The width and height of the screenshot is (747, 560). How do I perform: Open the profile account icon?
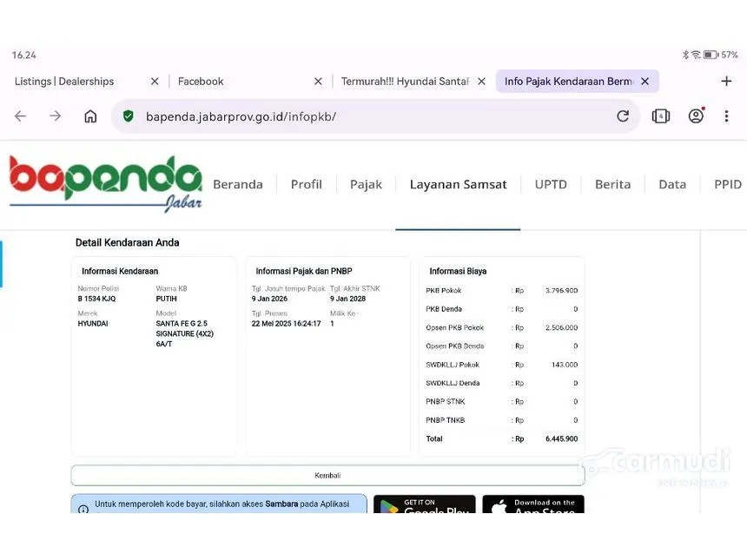tap(696, 116)
